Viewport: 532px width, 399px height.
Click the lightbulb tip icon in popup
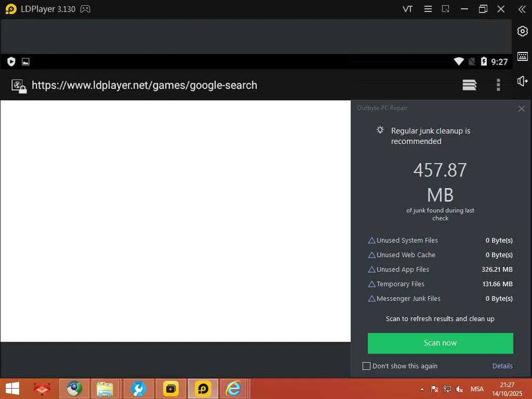pyautogui.click(x=380, y=129)
